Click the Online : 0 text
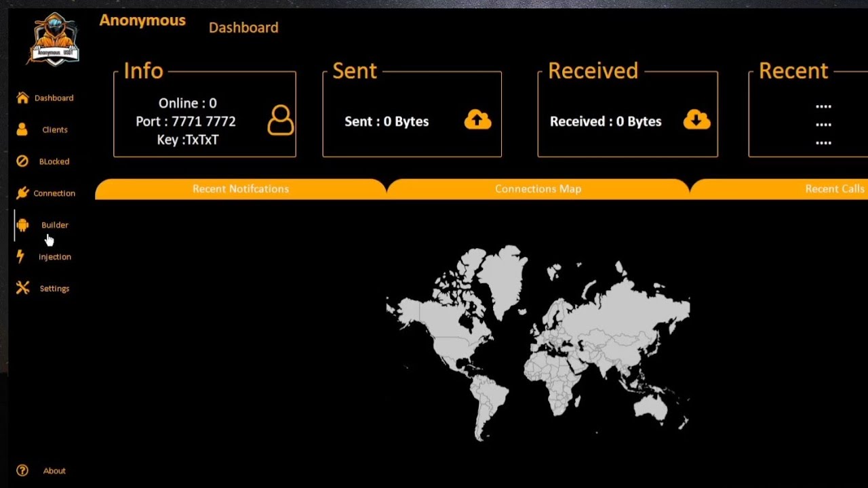 coord(188,103)
